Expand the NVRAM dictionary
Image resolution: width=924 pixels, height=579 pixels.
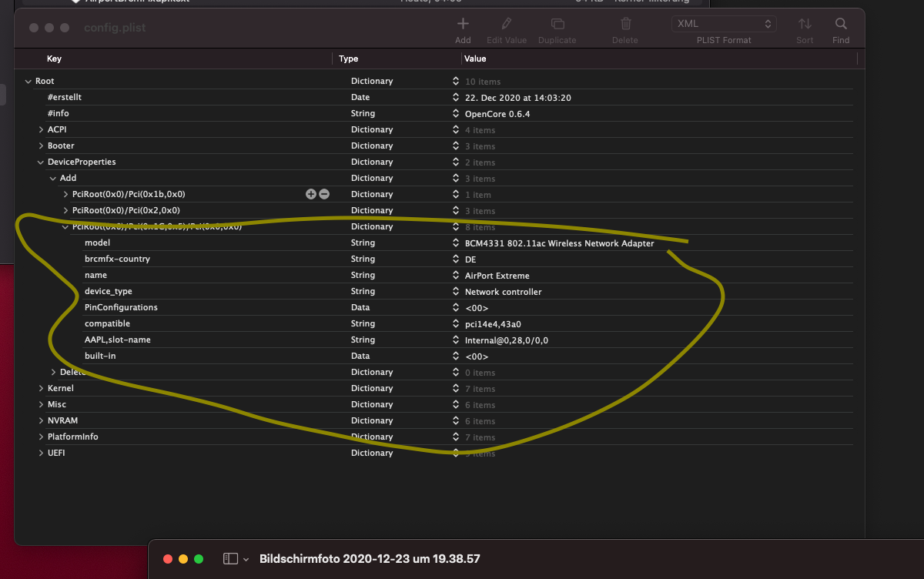pos(41,420)
